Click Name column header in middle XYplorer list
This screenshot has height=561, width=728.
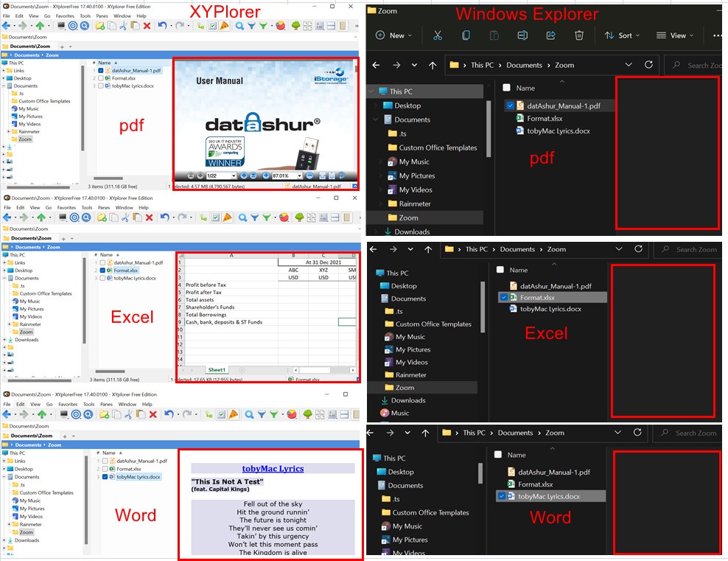click(106, 255)
